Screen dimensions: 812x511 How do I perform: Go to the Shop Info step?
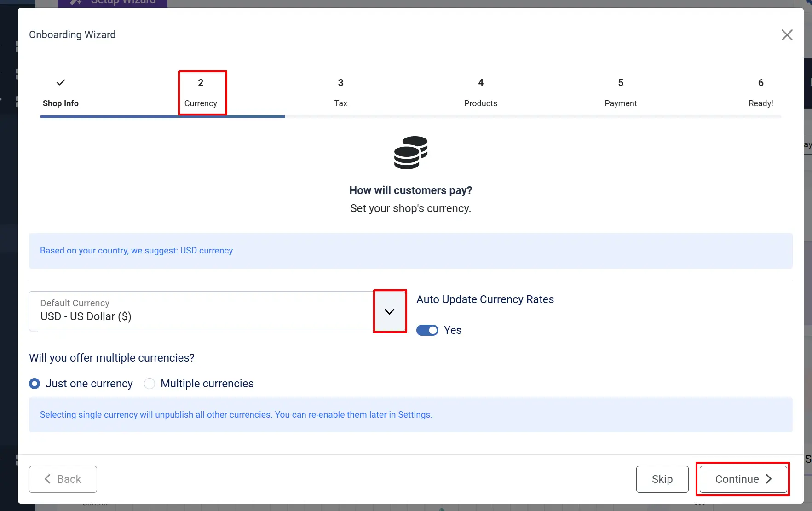coord(61,93)
